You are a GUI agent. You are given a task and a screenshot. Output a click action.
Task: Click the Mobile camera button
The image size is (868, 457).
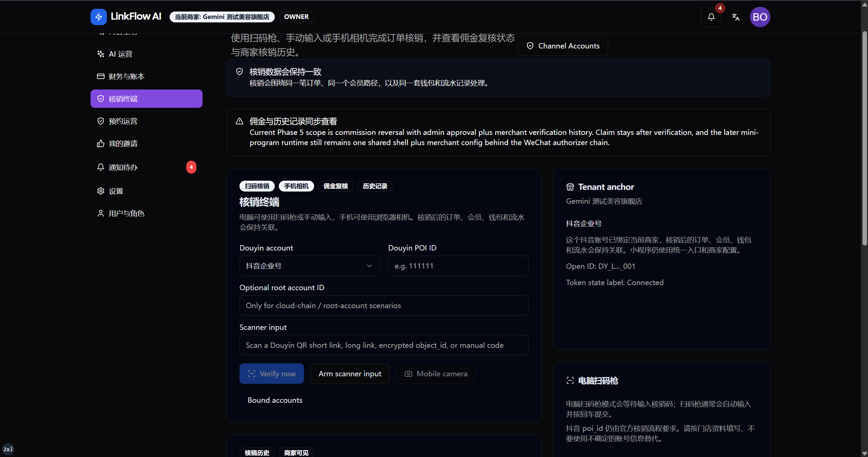tap(436, 374)
